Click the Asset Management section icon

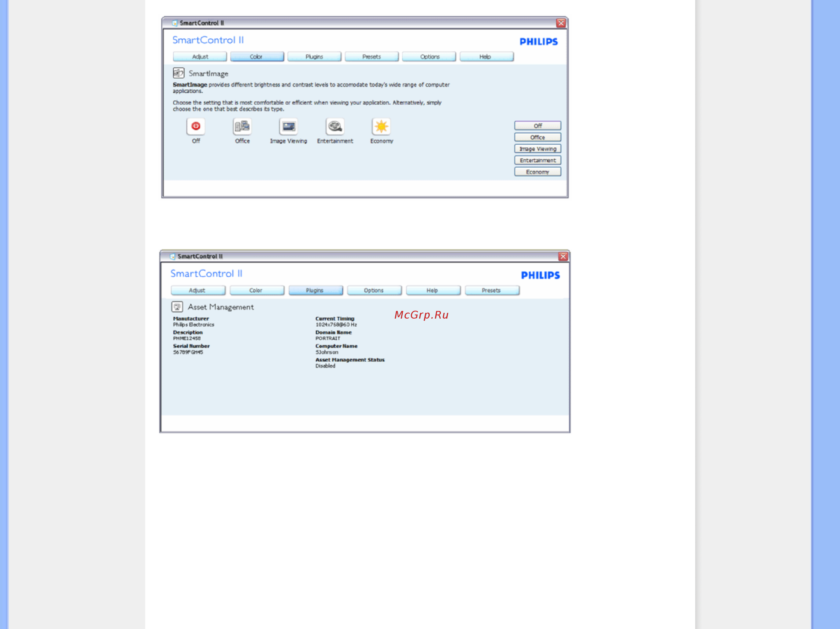pyautogui.click(x=177, y=307)
